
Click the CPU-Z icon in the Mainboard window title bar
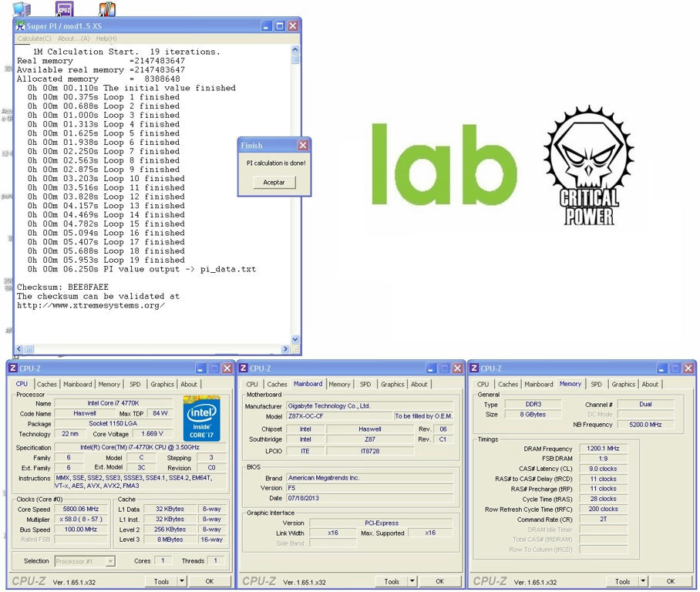coord(244,368)
